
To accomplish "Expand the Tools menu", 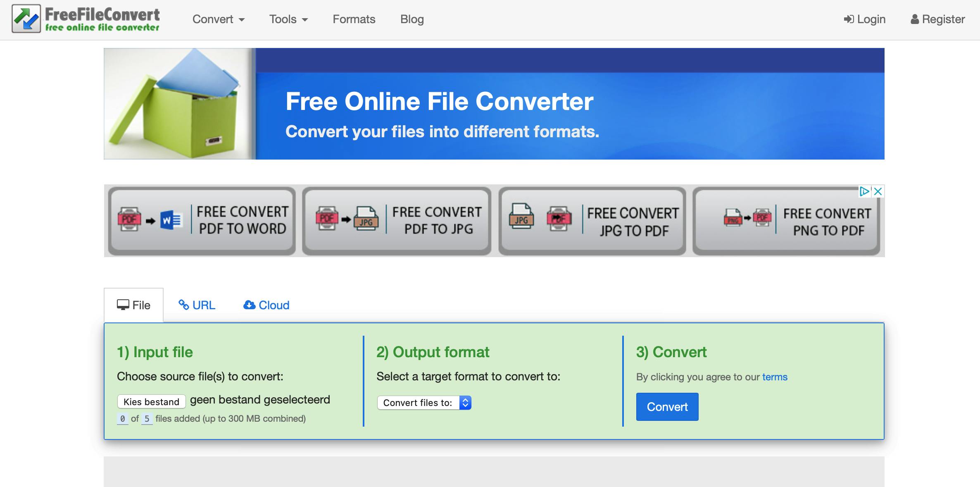I will pyautogui.click(x=288, y=19).
